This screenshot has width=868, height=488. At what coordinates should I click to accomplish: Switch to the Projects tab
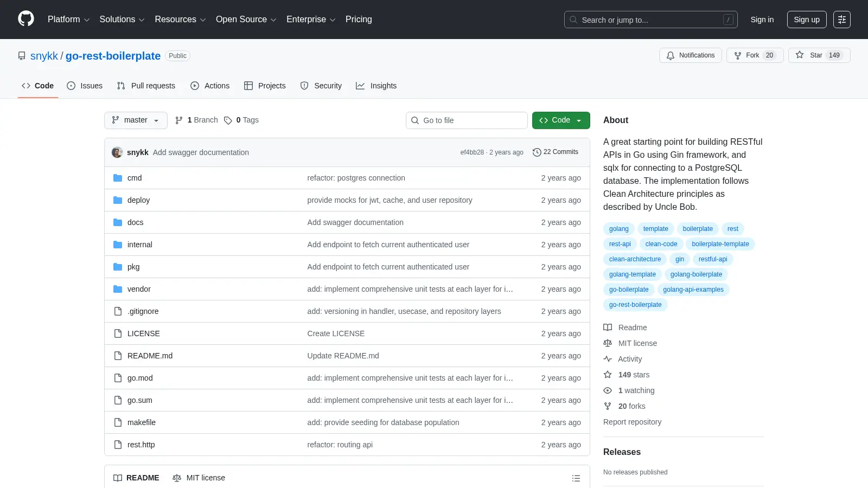(265, 86)
